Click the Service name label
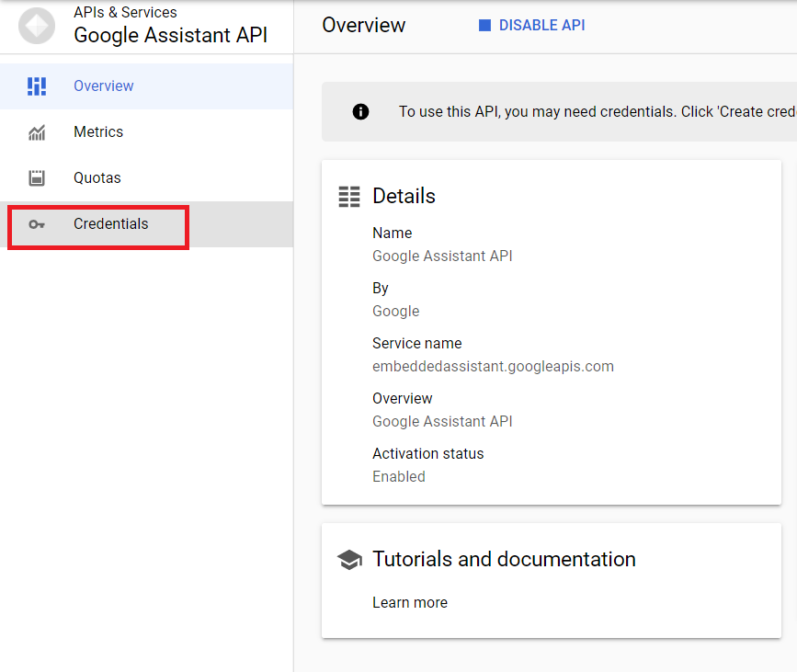The width and height of the screenshot is (797, 672). (x=416, y=343)
